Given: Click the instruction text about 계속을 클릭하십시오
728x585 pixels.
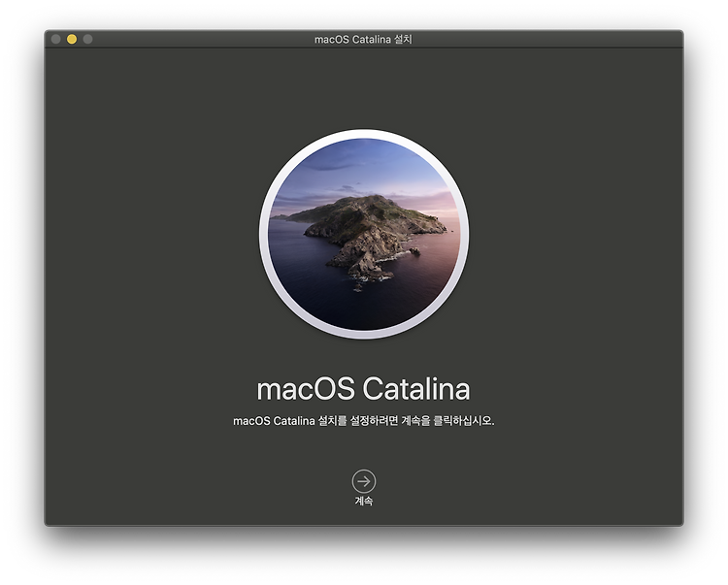Looking at the screenshot, I should click(364, 421).
